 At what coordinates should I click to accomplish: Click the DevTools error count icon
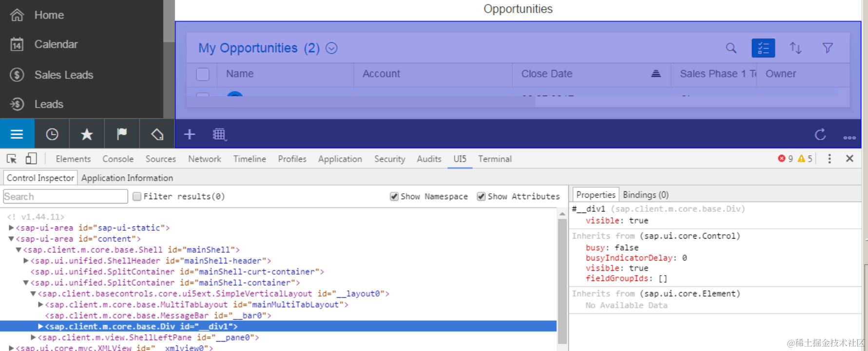(782, 159)
